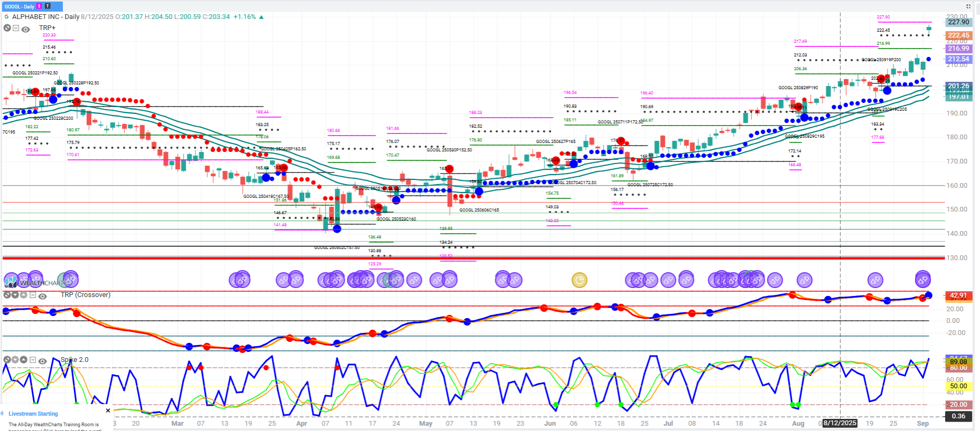Click the TRP (Crossover) indicator name
The height and width of the screenshot is (431, 980).
point(86,295)
